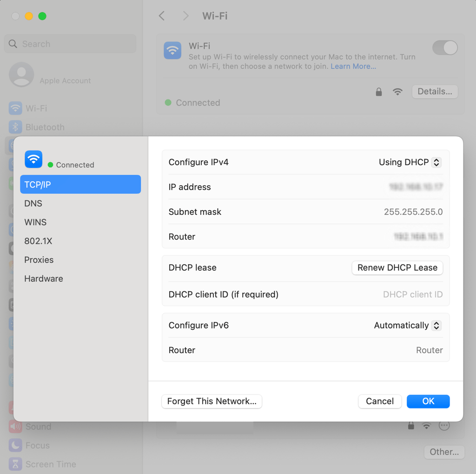Click the yellow minimize window button
476x474 pixels.
click(x=29, y=16)
